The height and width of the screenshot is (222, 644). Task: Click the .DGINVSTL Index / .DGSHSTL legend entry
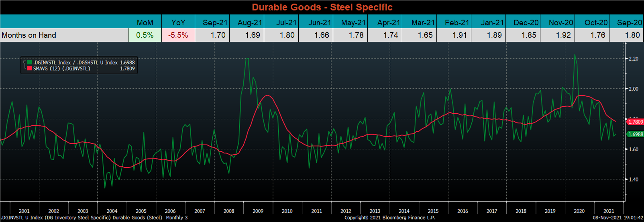coord(75,62)
